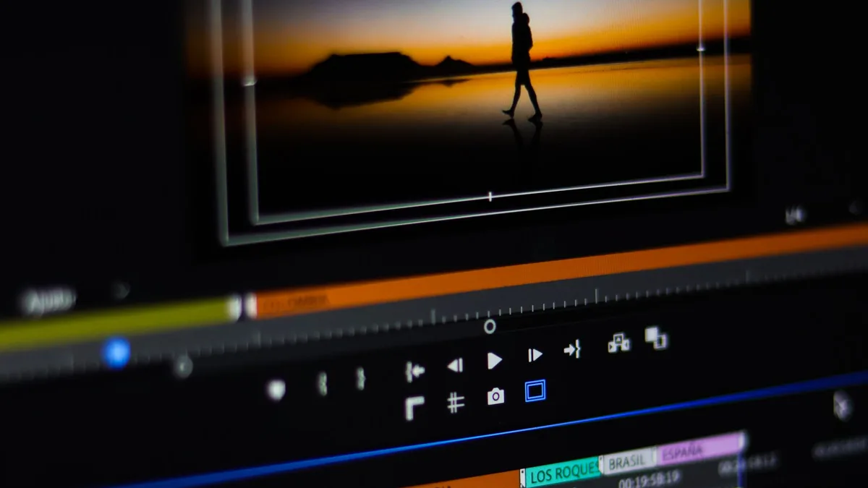Click the Mark Out brace icon

pyautogui.click(x=360, y=378)
